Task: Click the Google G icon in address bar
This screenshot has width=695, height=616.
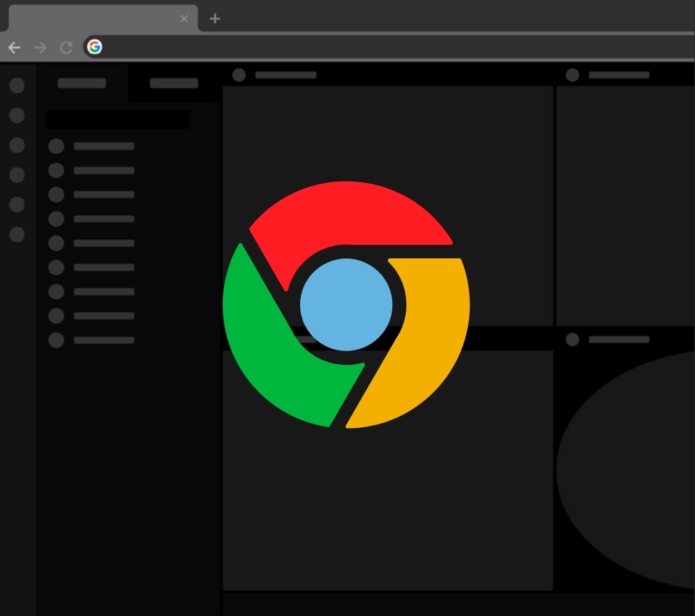Action: 95,47
